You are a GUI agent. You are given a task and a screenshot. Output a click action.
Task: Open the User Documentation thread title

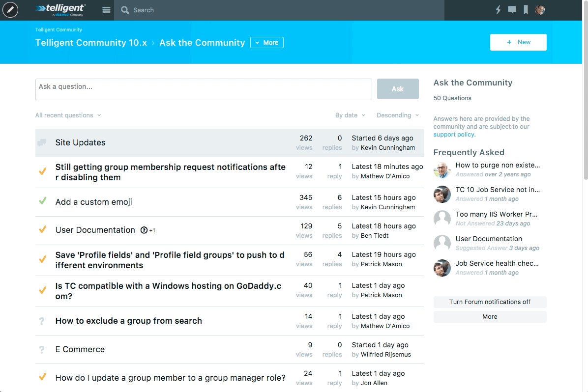(95, 230)
